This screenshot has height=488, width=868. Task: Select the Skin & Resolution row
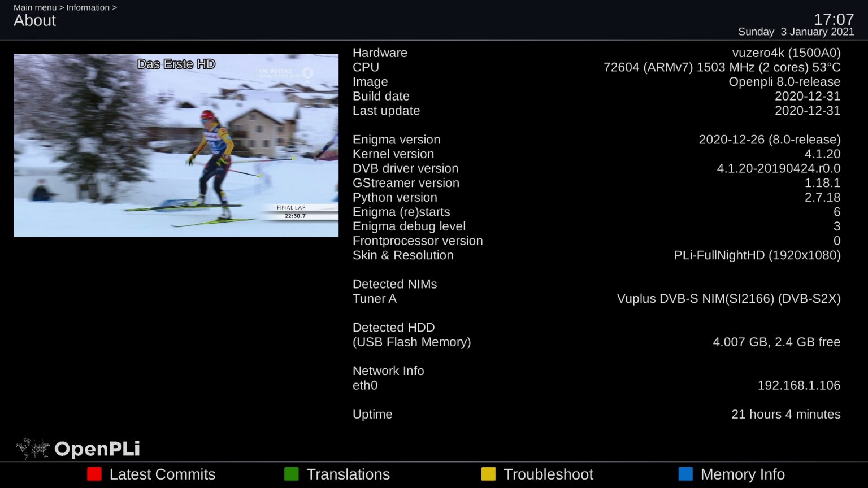tap(596, 255)
